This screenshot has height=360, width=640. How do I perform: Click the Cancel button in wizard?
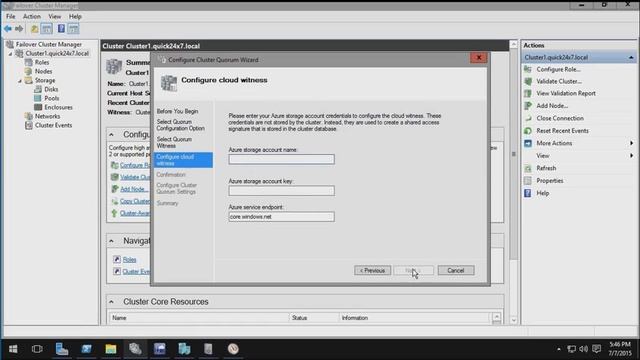pos(456,270)
